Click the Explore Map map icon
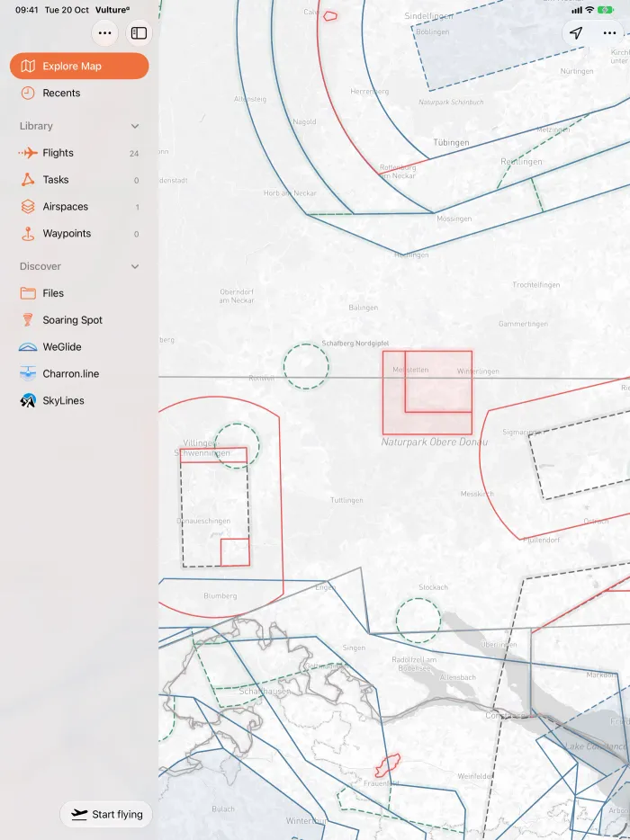630x840 pixels. (x=28, y=66)
